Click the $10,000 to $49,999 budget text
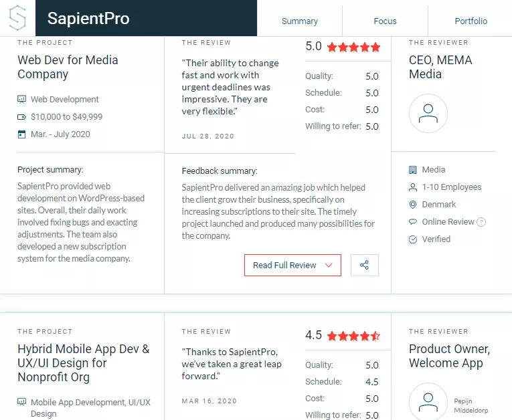This screenshot has width=512, height=420. click(67, 117)
